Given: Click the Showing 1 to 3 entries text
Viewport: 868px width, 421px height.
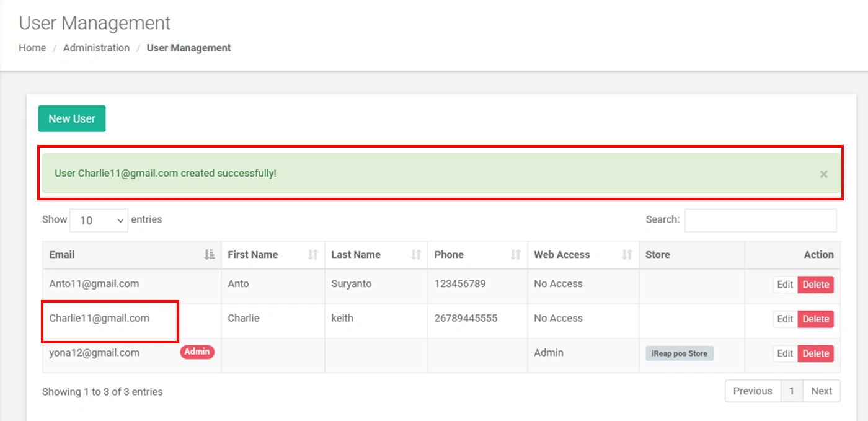Looking at the screenshot, I should (102, 392).
